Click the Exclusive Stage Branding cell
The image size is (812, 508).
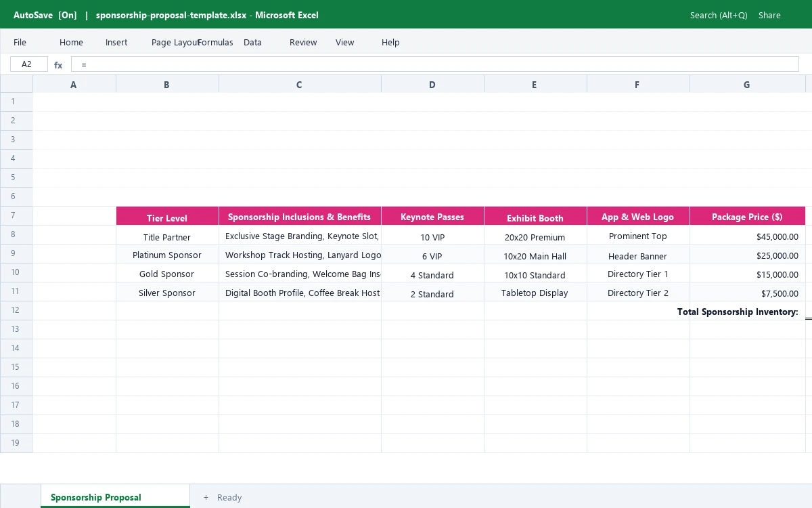(x=300, y=235)
